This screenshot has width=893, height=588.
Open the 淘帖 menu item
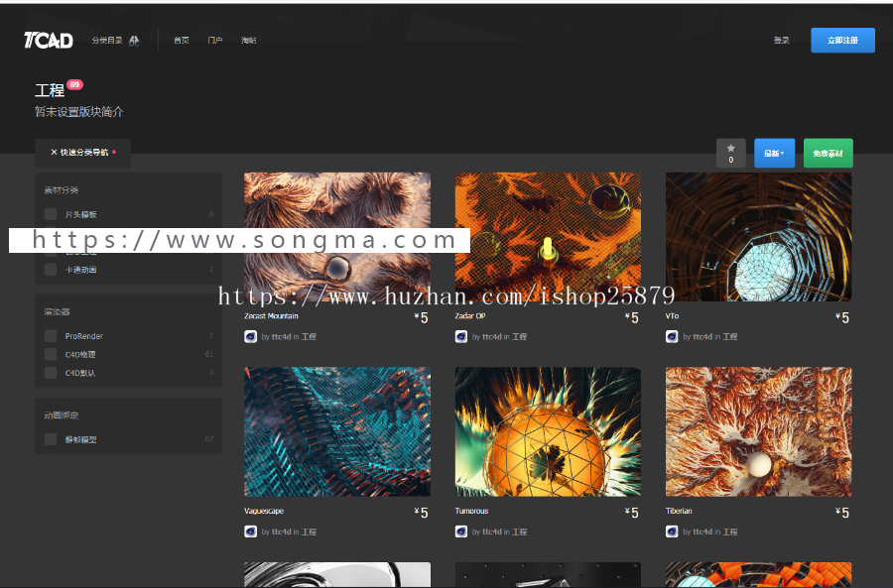(248, 41)
